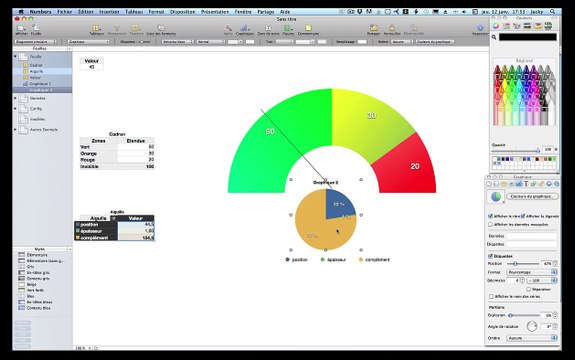The height and width of the screenshot is (360, 575).
Task: Select the image palette tab in Couleurs
Action: click(527, 26)
